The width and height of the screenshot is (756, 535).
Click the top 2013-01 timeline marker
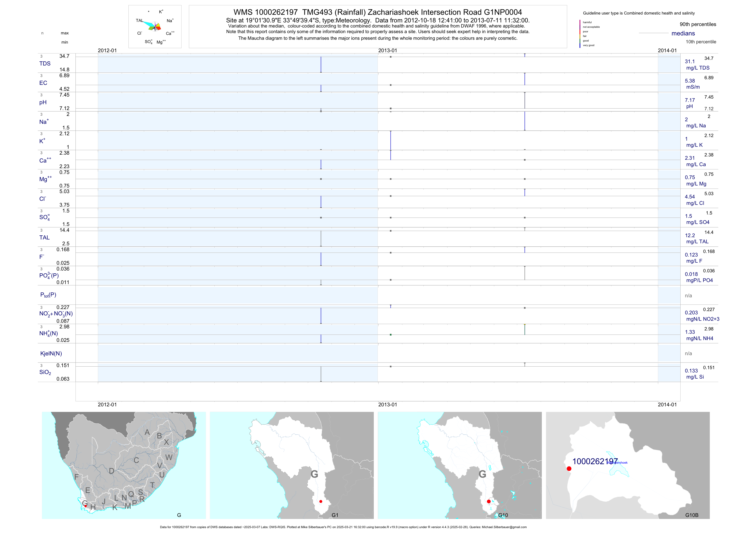click(x=388, y=50)
